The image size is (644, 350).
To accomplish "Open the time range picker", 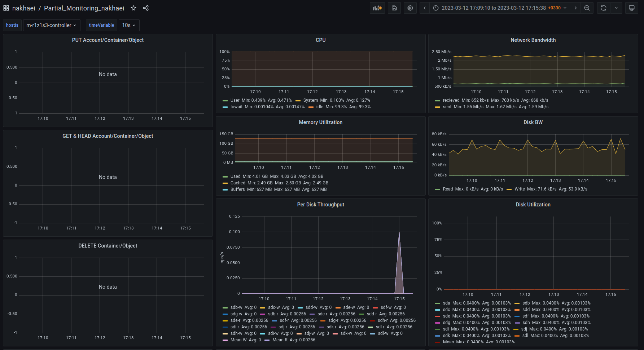I will (x=500, y=8).
